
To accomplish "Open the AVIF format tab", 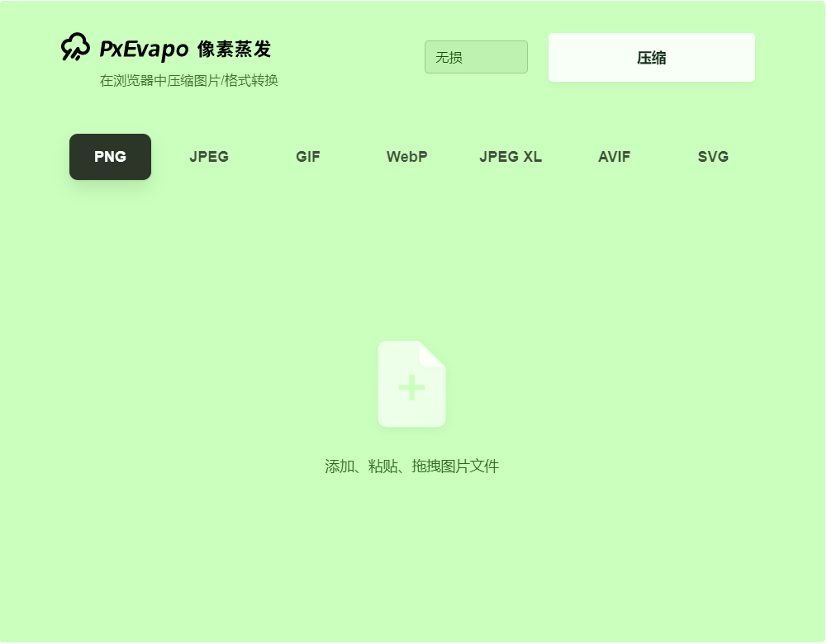I will [614, 157].
